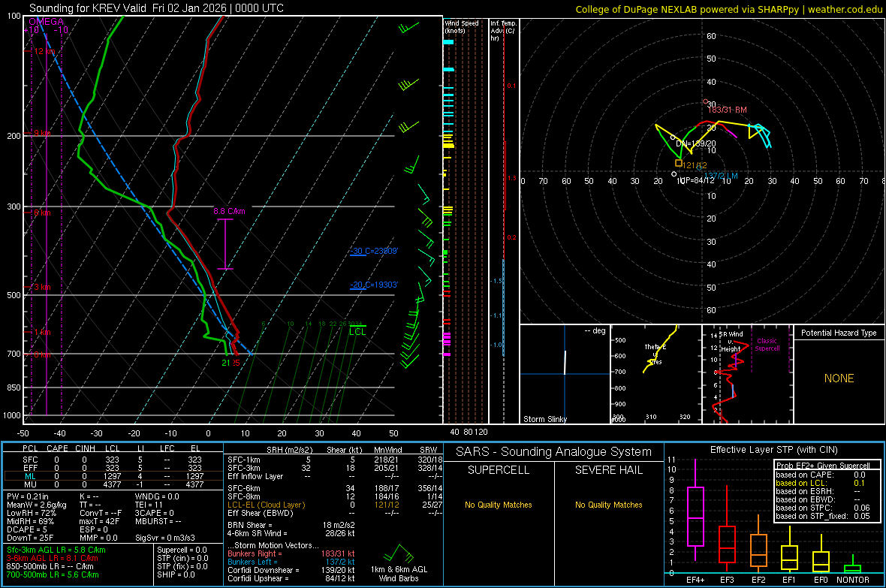Viewport: 886px width, 588px height.
Task: Click the red Bunkers Right row
Action: point(291,553)
